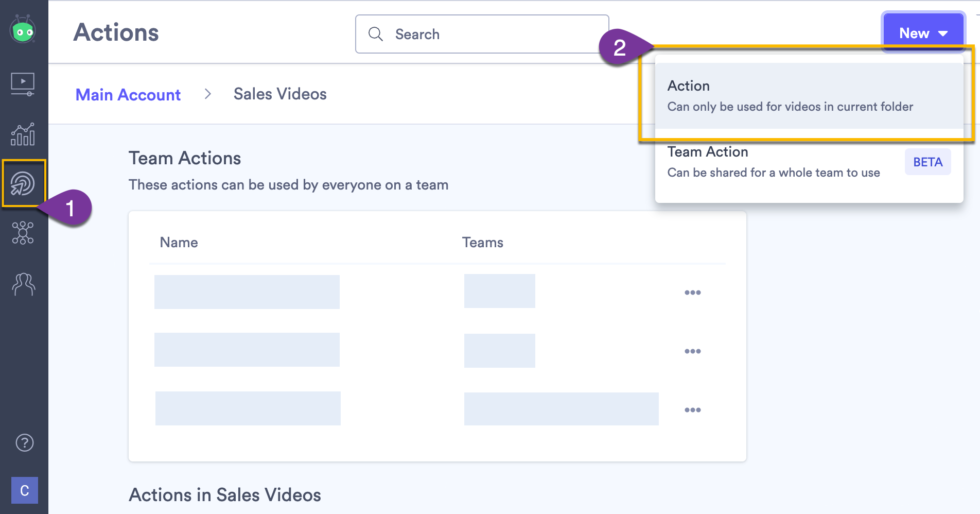Open the Videos section from the sidebar
This screenshot has height=514, width=980.
click(x=23, y=82)
